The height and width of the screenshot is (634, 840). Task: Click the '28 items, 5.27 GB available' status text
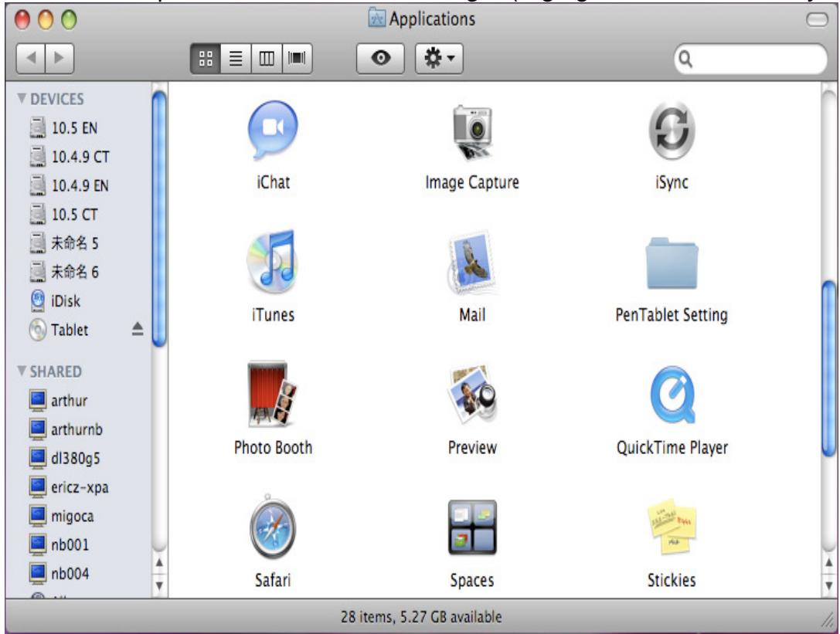421,617
